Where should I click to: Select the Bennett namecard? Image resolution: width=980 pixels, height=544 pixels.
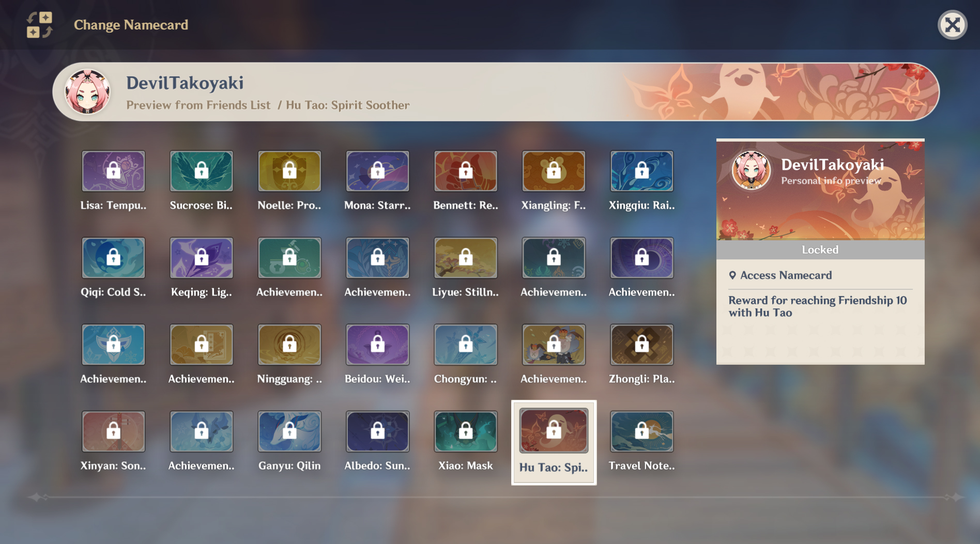tap(466, 171)
